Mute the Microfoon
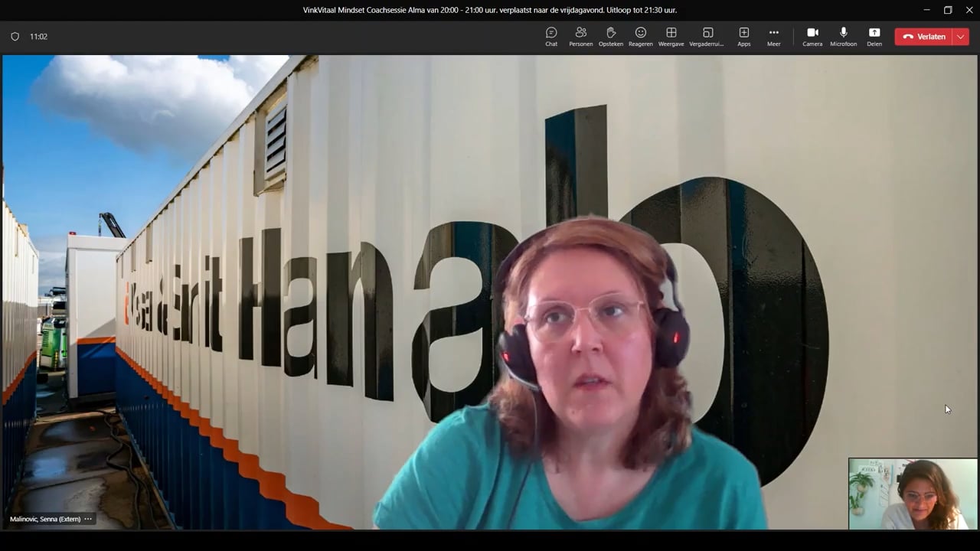This screenshot has height=551, width=980. coord(844,37)
